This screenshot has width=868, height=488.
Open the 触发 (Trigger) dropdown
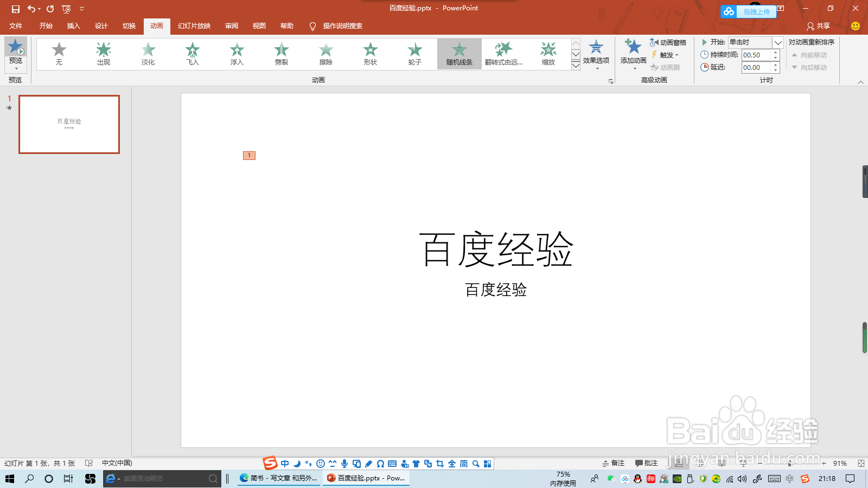pyautogui.click(x=665, y=55)
